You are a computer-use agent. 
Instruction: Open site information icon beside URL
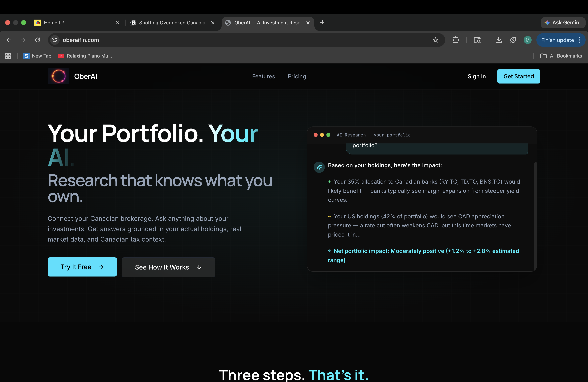(55, 40)
